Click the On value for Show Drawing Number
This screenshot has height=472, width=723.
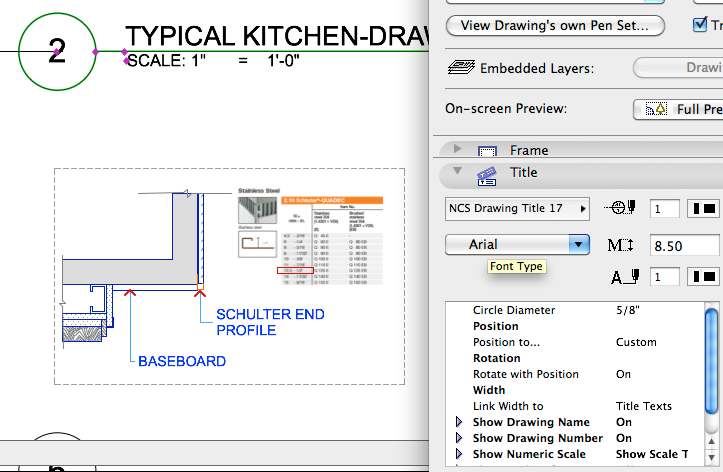[x=623, y=438]
